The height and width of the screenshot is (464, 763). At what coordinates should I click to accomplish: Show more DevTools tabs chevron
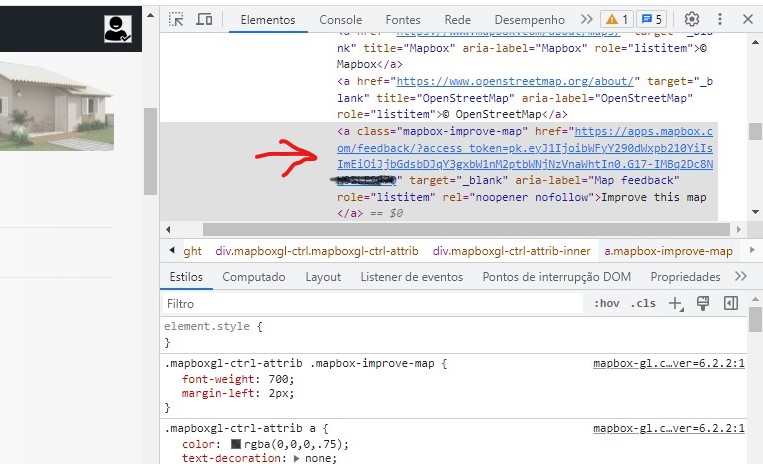pos(586,19)
